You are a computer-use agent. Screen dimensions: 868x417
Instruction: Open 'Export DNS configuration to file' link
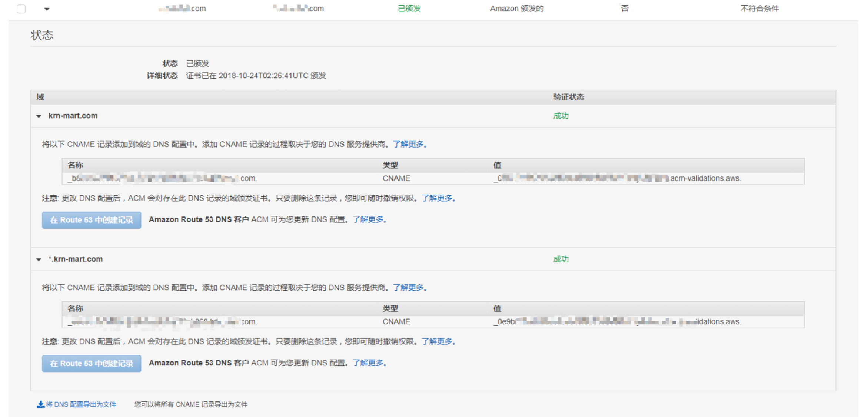[81, 404]
